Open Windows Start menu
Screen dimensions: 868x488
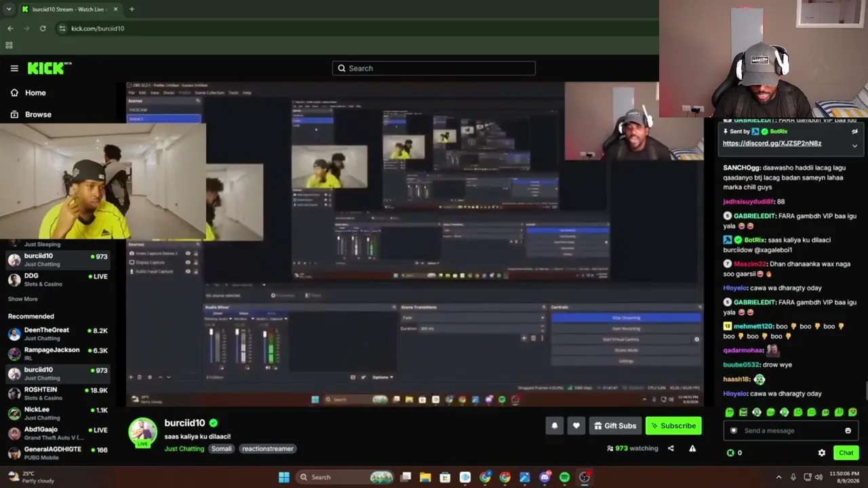[284, 477]
